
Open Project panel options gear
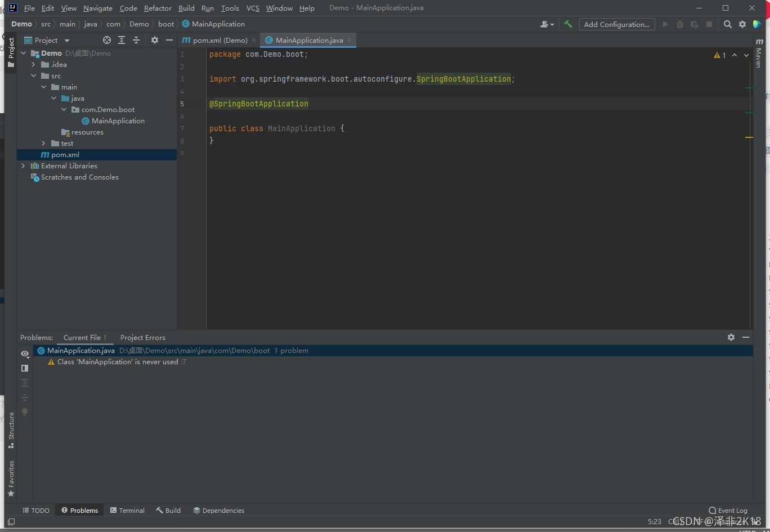[155, 40]
